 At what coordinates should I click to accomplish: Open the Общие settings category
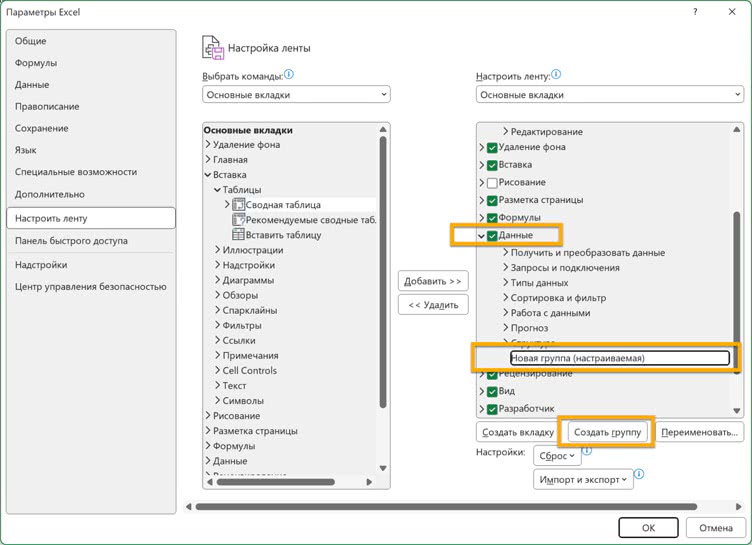point(91,41)
